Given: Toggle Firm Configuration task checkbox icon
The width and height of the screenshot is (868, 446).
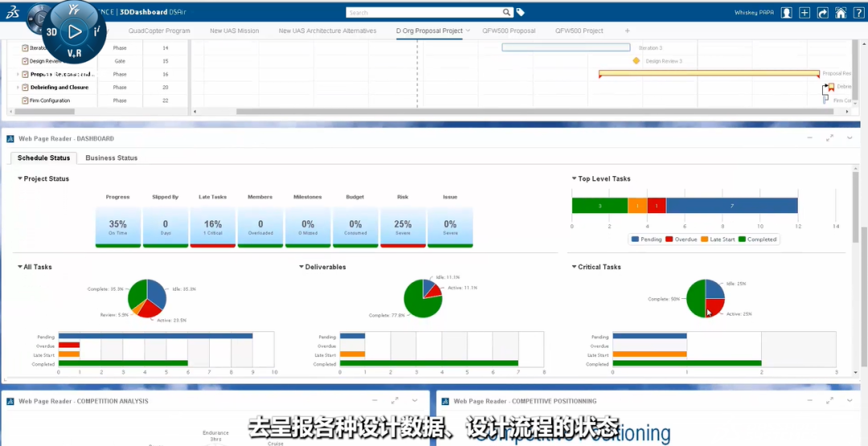Looking at the screenshot, I should (x=25, y=100).
